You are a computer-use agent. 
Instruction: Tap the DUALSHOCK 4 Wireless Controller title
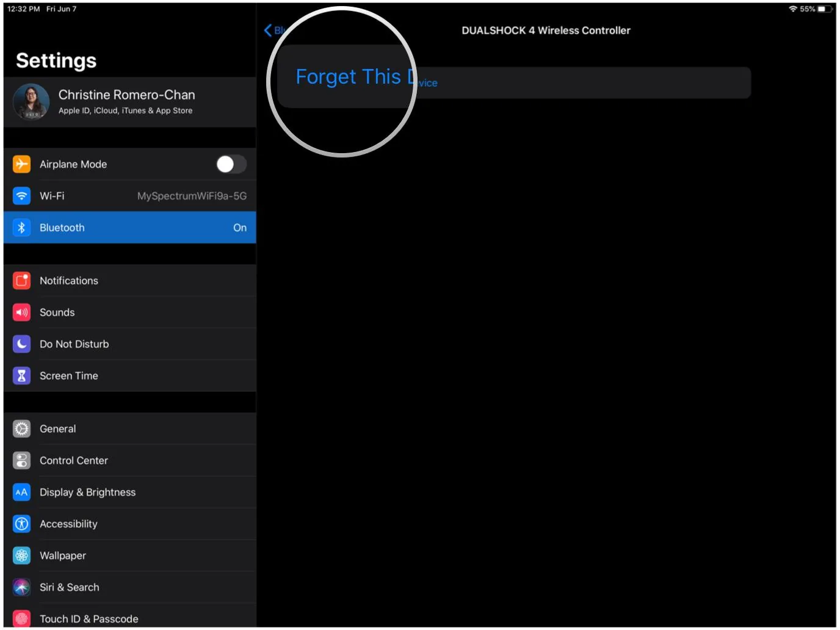click(x=546, y=31)
